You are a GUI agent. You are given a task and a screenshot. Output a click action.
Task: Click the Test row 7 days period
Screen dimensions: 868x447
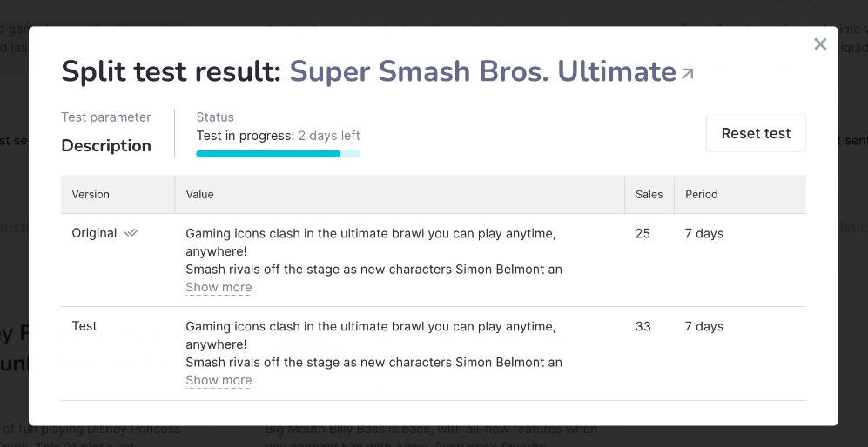click(x=704, y=326)
